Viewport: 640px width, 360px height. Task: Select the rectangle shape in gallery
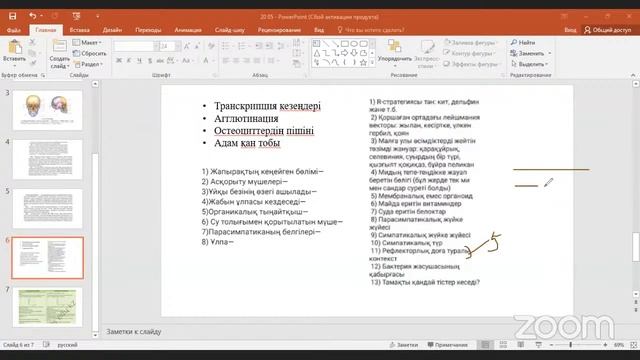point(344,43)
